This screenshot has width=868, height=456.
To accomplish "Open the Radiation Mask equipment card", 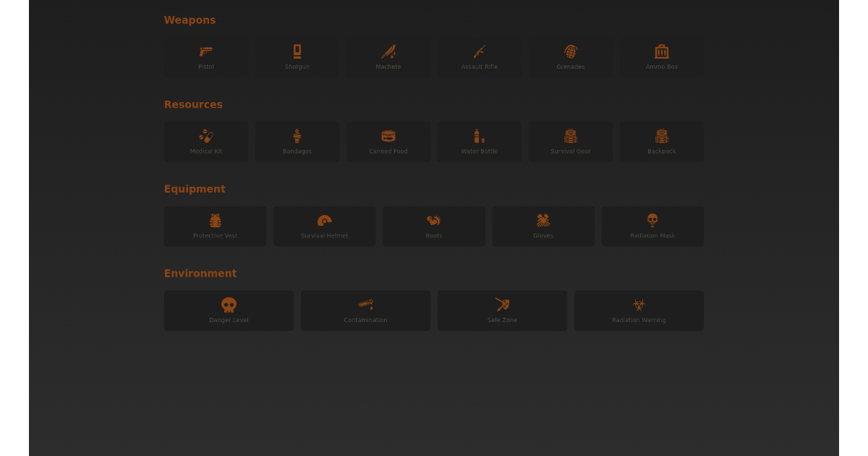I will [x=652, y=226].
